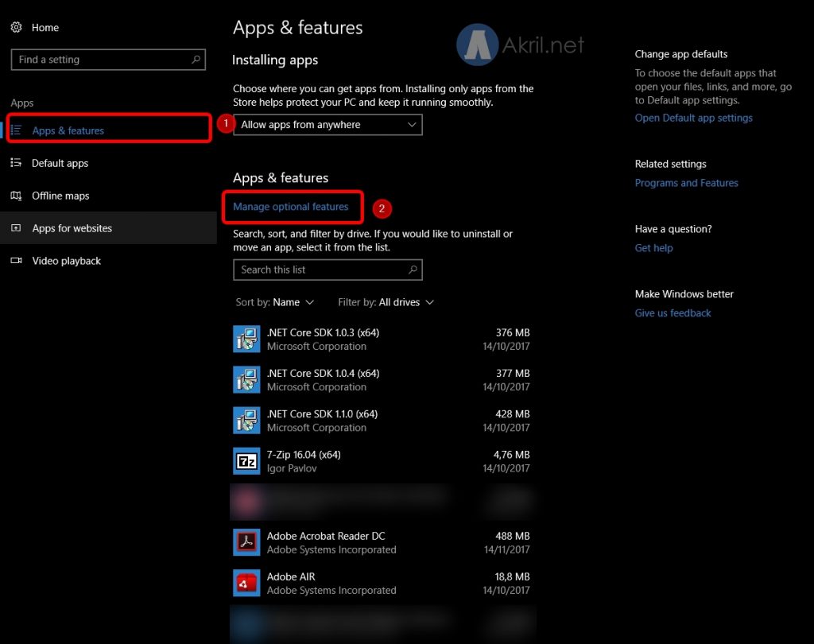This screenshot has width=814, height=644.
Task: Click the Get help link
Action: pos(653,248)
